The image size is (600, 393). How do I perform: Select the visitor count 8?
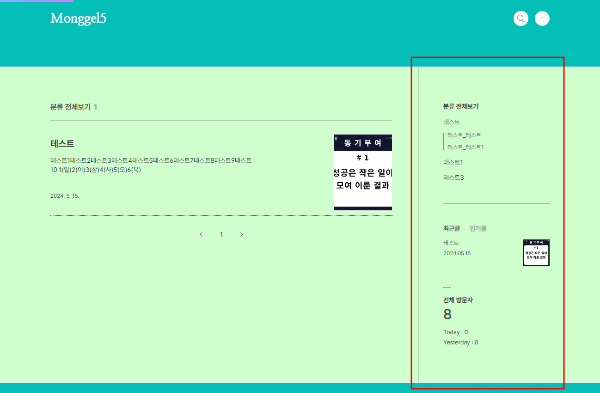(447, 314)
